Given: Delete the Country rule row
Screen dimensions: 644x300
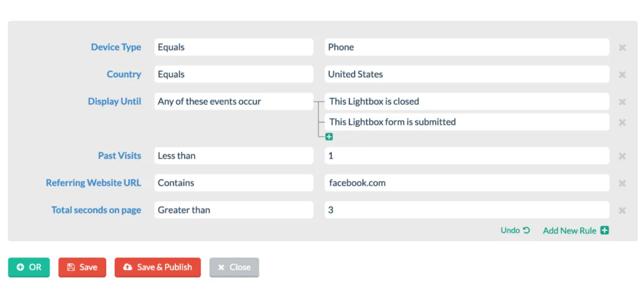Looking at the screenshot, I should click(x=622, y=75).
